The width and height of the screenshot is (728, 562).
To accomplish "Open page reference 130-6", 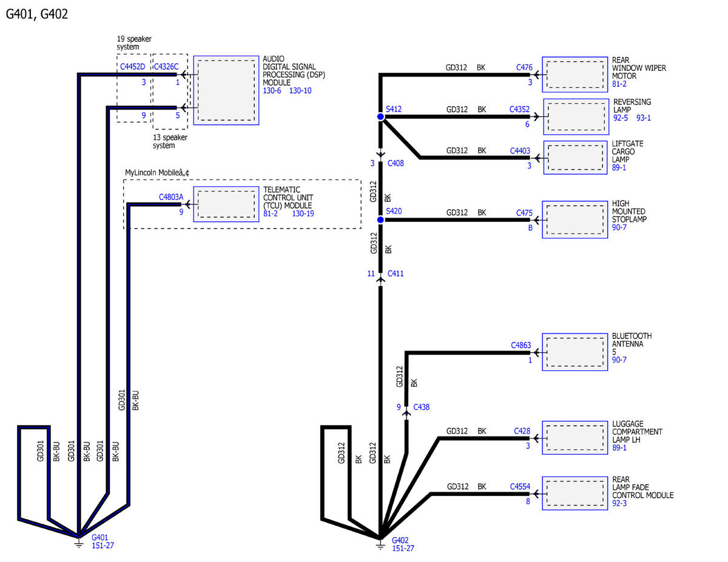I will click(272, 90).
